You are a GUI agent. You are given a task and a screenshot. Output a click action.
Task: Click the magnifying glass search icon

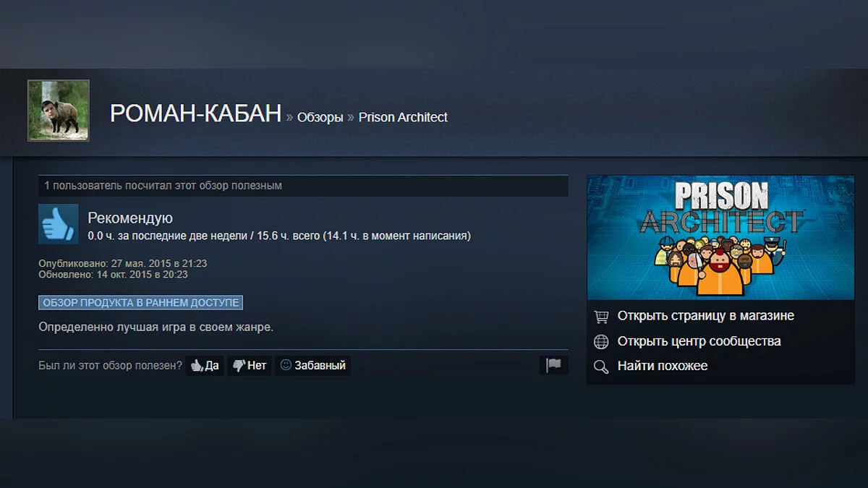point(601,367)
